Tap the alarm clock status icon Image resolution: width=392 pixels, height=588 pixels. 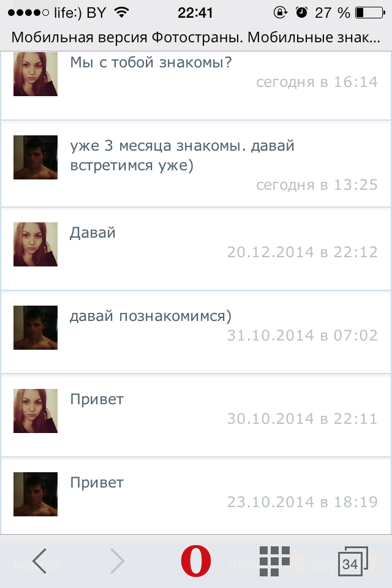pos(301,13)
